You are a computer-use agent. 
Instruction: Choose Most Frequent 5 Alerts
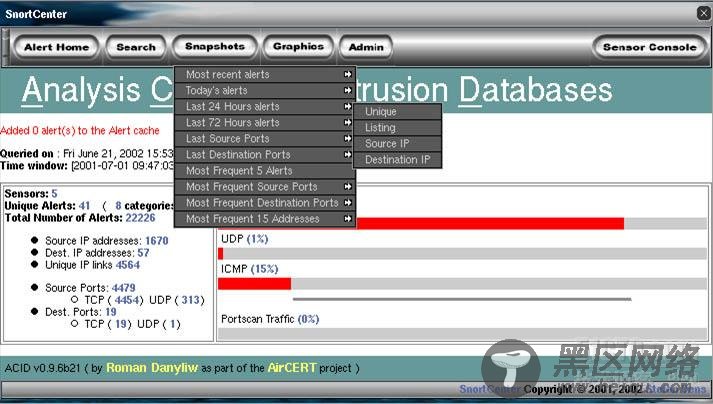click(265, 171)
